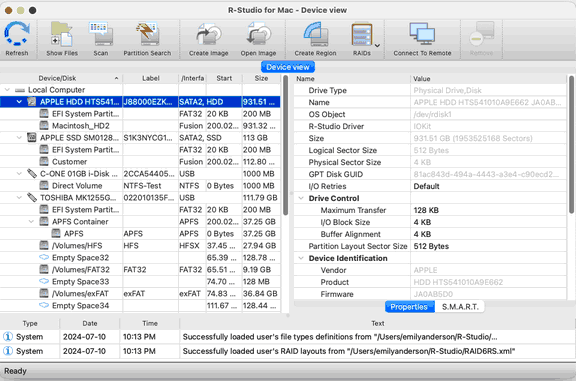
Task: Click the Empty Space34 icon
Action: (x=44, y=305)
